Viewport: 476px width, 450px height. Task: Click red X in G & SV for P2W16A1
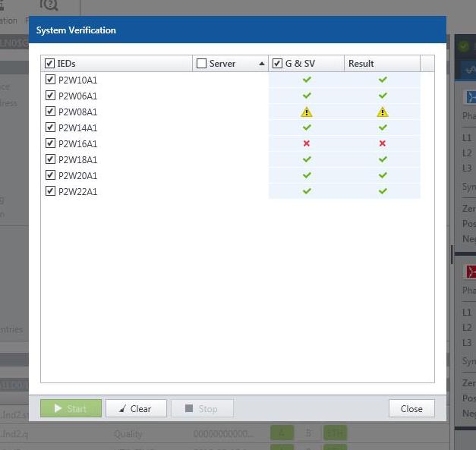pyautogui.click(x=307, y=143)
